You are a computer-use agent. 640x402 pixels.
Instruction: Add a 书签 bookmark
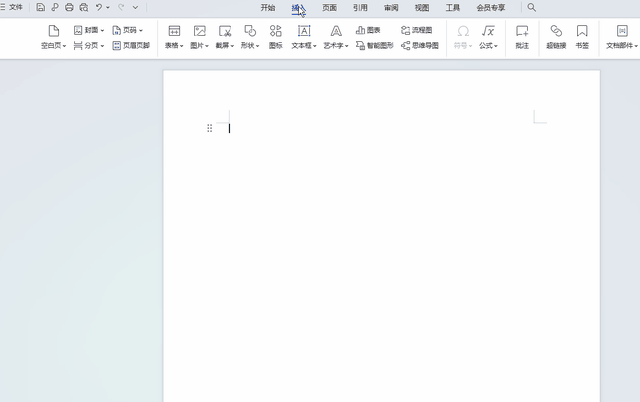click(582, 37)
